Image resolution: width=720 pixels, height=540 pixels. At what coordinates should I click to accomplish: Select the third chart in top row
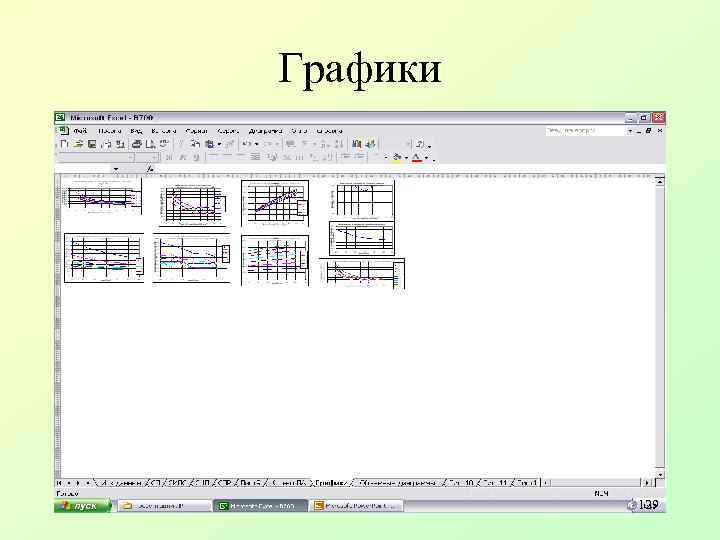(275, 203)
